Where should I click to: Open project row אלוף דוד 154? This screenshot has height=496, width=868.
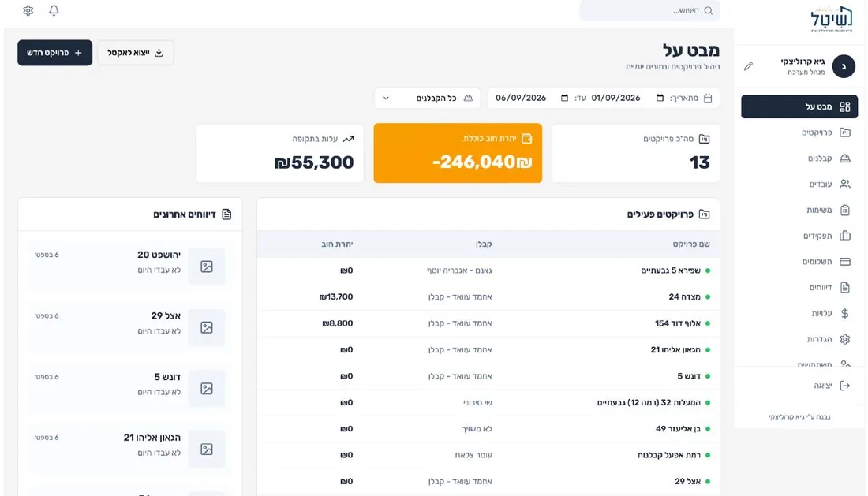(x=488, y=323)
